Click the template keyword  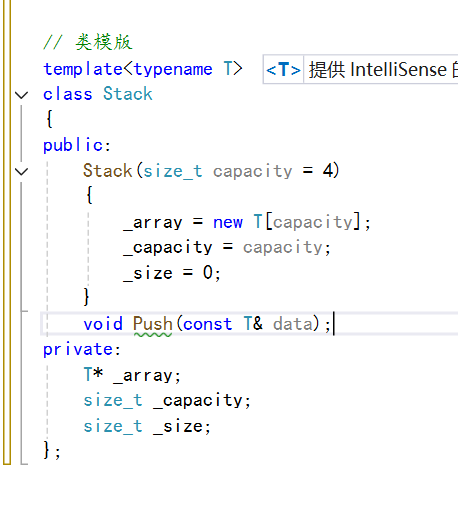(x=83, y=70)
